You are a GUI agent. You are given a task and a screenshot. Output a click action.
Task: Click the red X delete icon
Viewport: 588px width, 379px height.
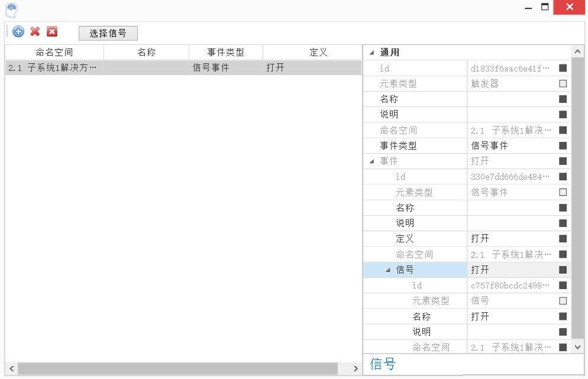[x=35, y=31]
